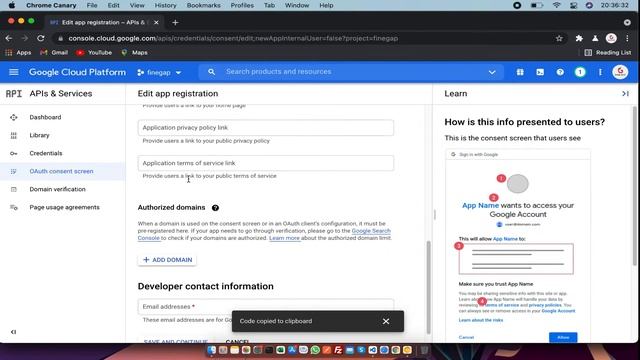Image resolution: width=640 pixels, height=360 pixels.
Task: Click the Learn panel scrollbar
Action: click(634, 186)
